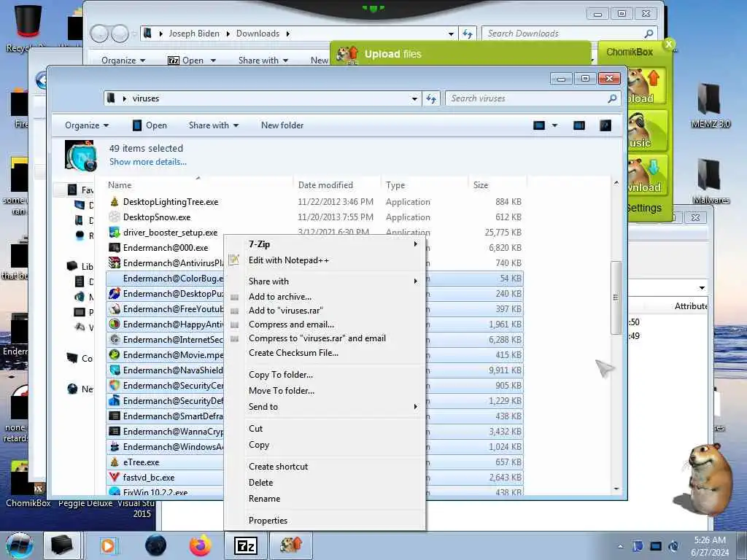Select Endermanch@SecurityCer shield icon
Screen dimensions: 747x560
[x=115, y=385]
